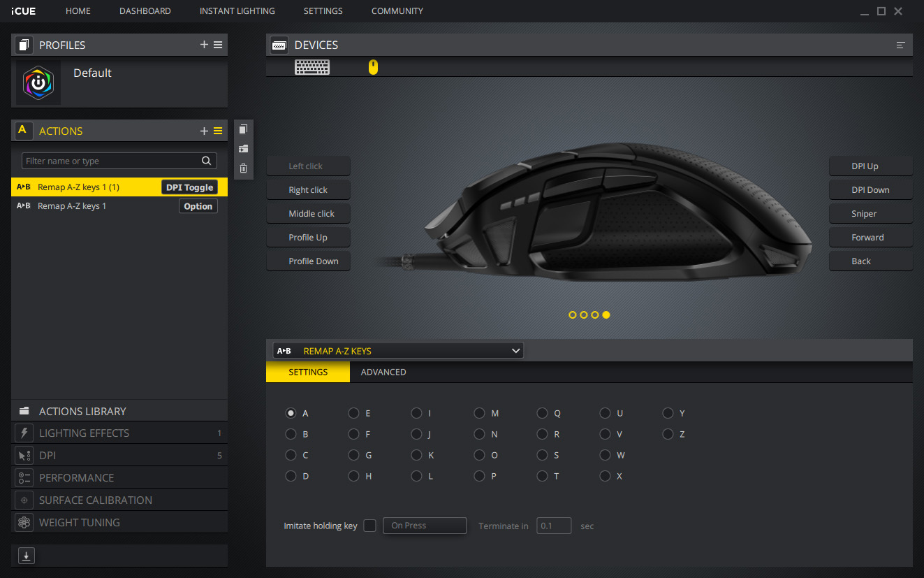
Task: Click the Middle click button
Action: point(308,214)
